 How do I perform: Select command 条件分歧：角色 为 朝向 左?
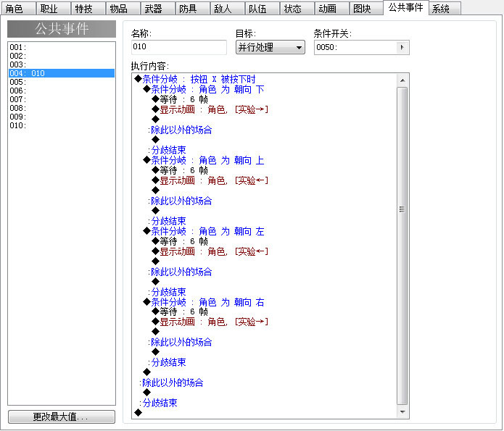204,231
